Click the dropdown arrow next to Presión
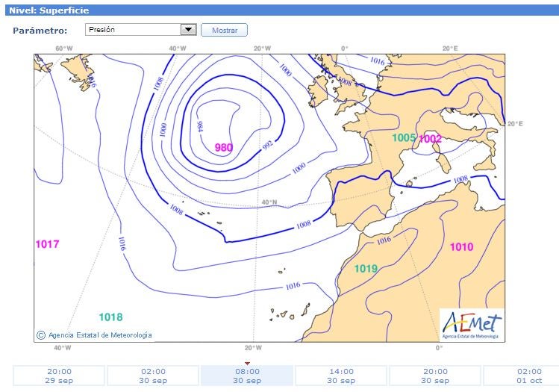The image size is (559, 392). [x=187, y=30]
